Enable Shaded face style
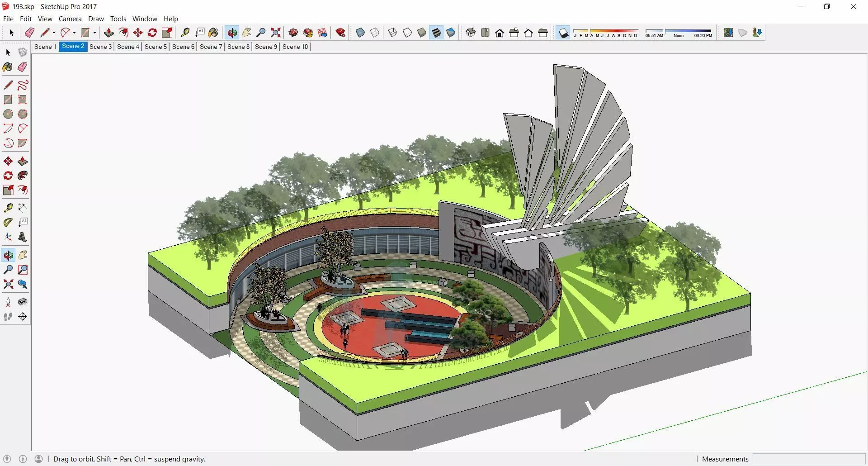 tap(422, 33)
